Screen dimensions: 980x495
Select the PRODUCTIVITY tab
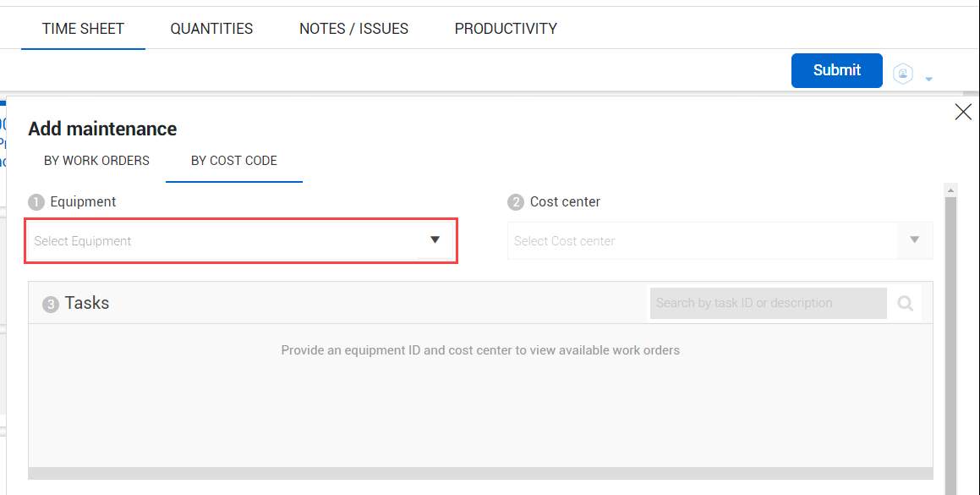506,29
